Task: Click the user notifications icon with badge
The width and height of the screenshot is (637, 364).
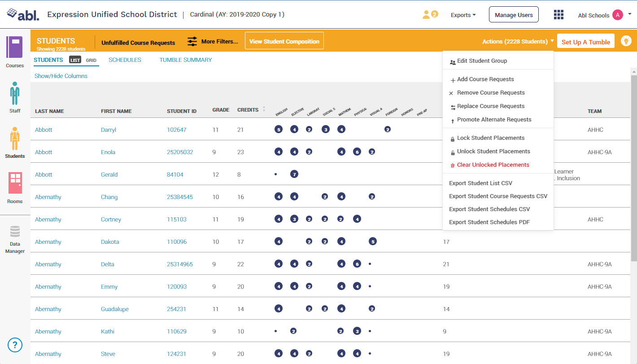Action: tap(430, 15)
